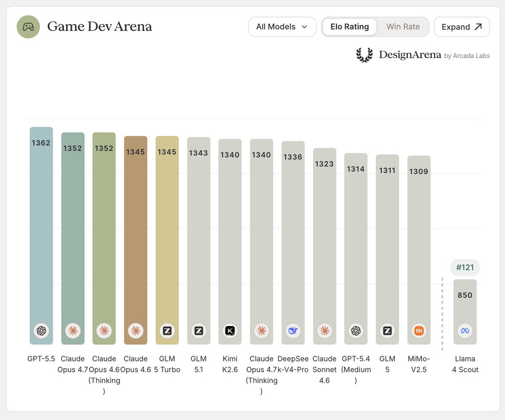505x420 pixels.
Task: Click the Claude Sonnet 4.6 axis label
Action: tap(324, 370)
